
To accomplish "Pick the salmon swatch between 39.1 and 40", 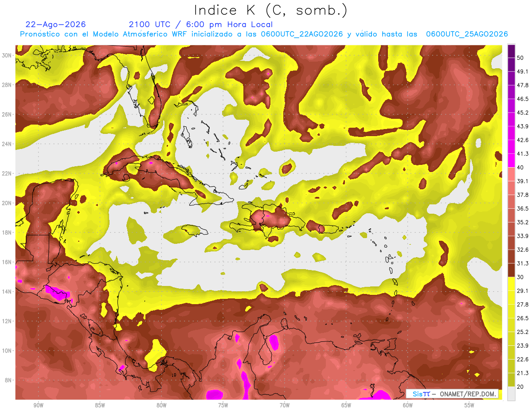I will [511, 174].
